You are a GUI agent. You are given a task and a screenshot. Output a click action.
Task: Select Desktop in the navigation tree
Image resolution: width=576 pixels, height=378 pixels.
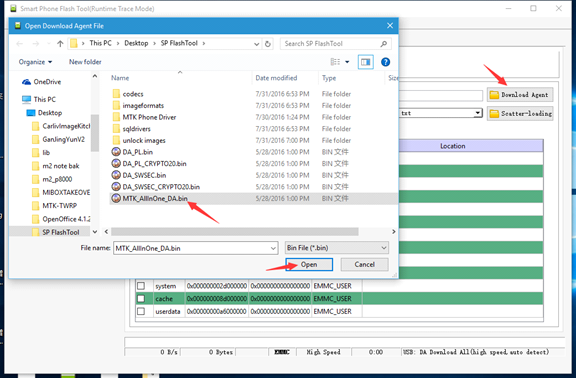click(x=50, y=113)
